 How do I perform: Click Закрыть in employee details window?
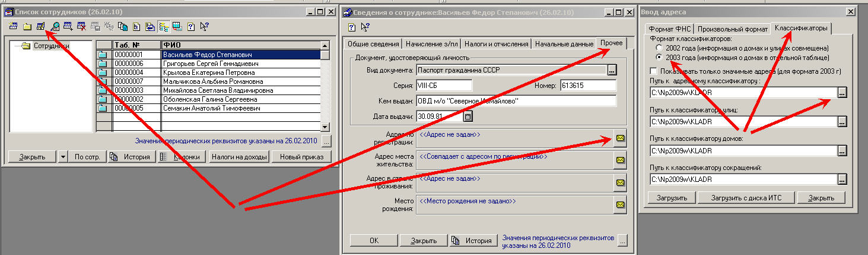click(424, 241)
